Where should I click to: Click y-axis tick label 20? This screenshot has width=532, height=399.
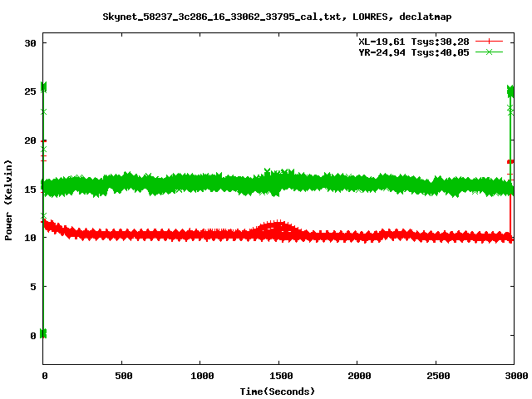pyautogui.click(x=30, y=140)
